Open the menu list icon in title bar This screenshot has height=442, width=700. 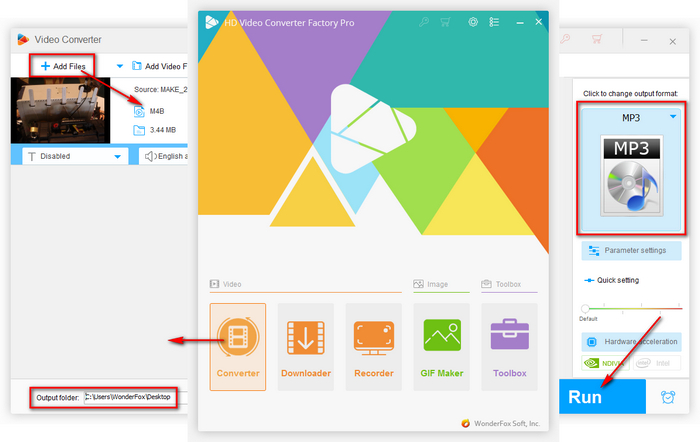[494, 22]
